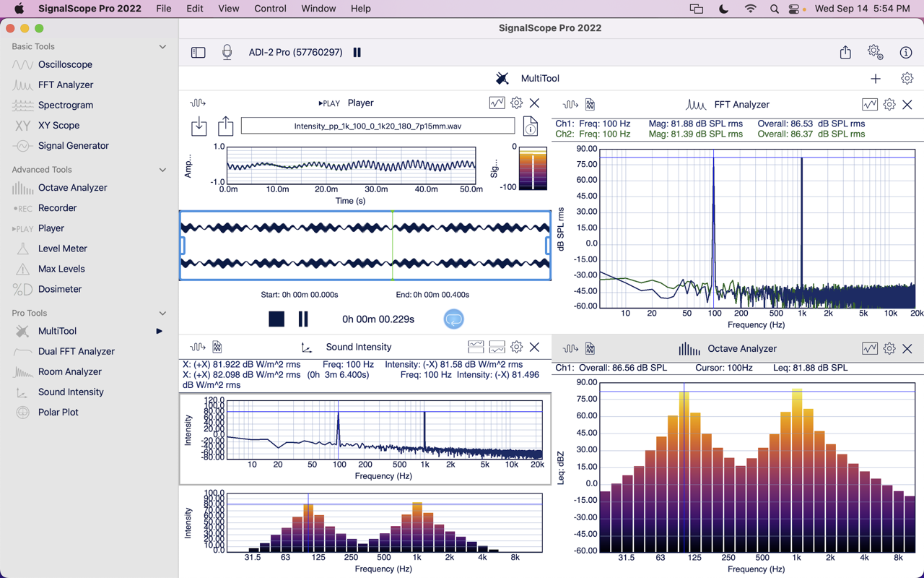Open the FFT Analyzer tool in sidebar
The image size is (924, 578).
pyautogui.click(x=66, y=85)
